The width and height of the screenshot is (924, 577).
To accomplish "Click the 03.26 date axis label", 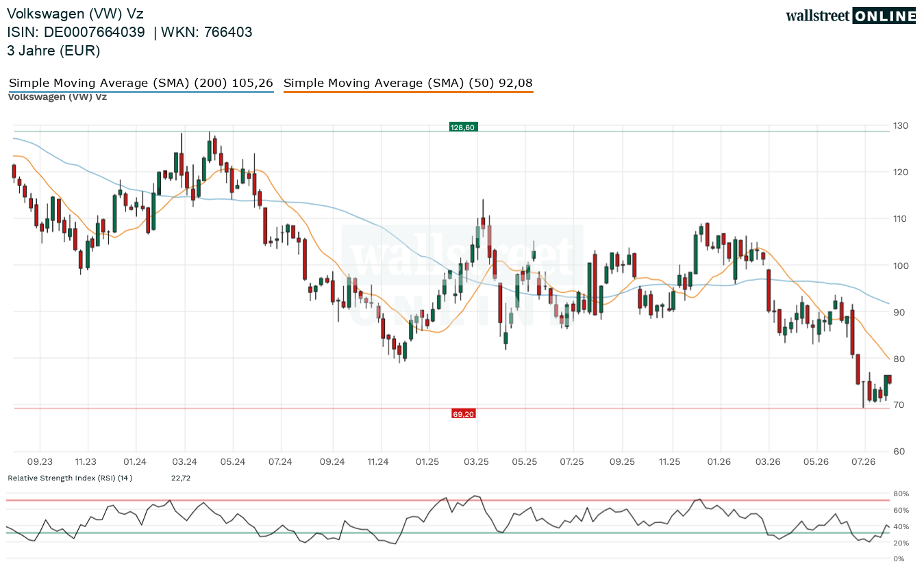I will pyautogui.click(x=768, y=462).
